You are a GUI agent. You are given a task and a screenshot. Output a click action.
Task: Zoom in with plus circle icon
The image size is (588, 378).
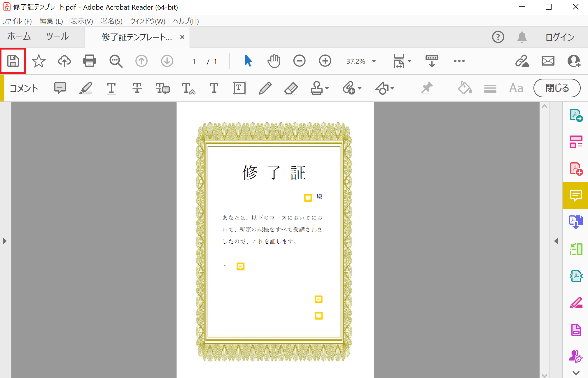(325, 61)
